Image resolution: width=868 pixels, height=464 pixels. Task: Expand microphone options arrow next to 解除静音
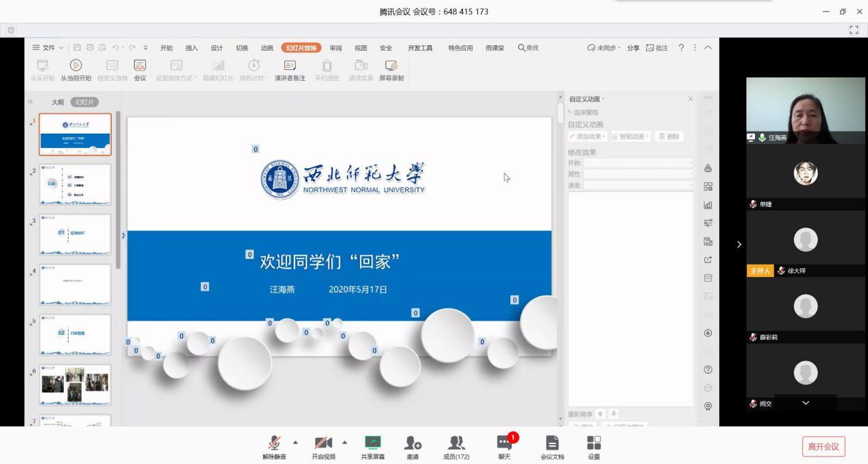pyautogui.click(x=295, y=442)
